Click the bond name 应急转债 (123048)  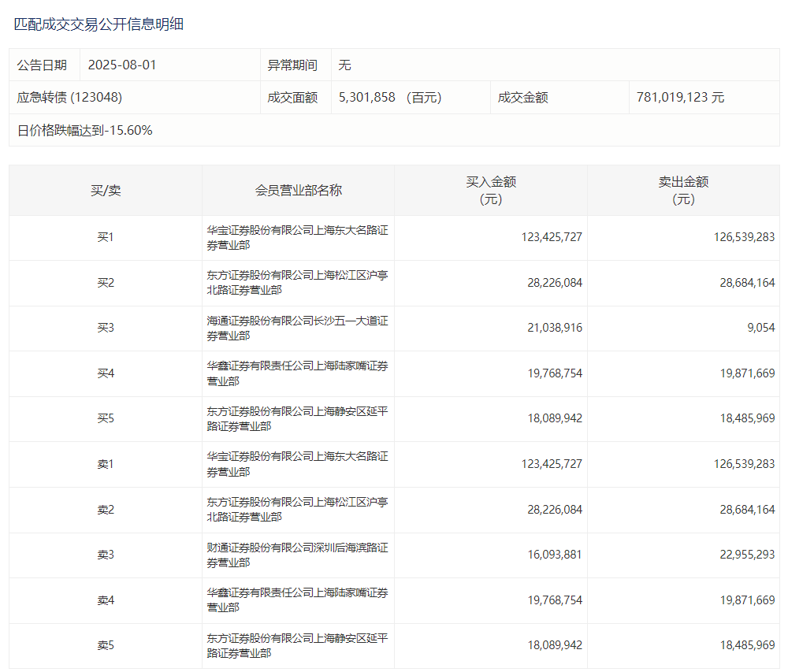coord(69,98)
